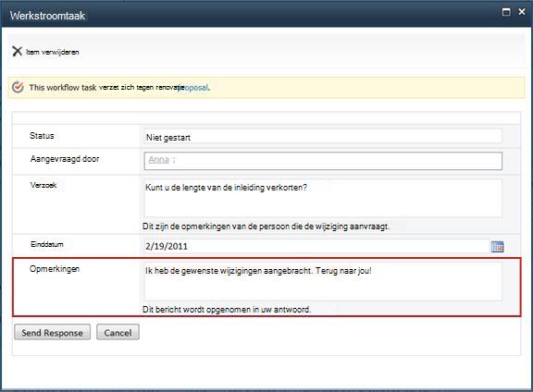
Task: Click the Verzoek text area
Action: (323, 198)
